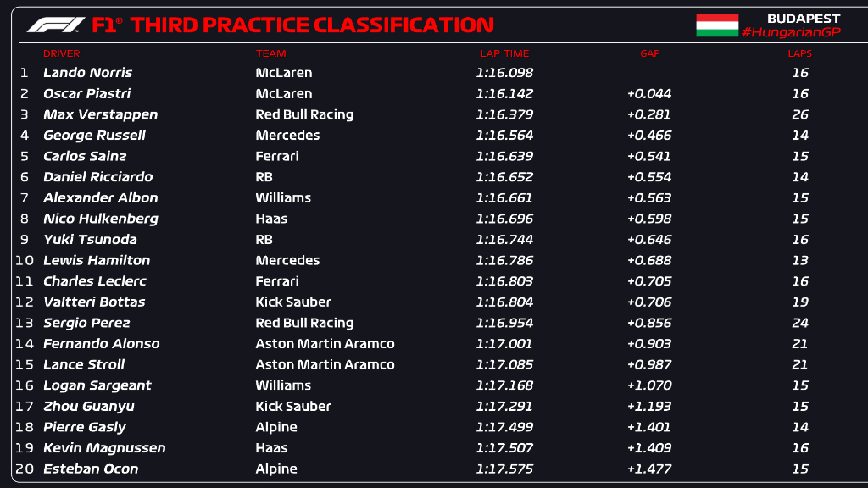This screenshot has height=488, width=868.
Task: Click Carlos Sainz's gap +0.541
Action: coord(648,156)
